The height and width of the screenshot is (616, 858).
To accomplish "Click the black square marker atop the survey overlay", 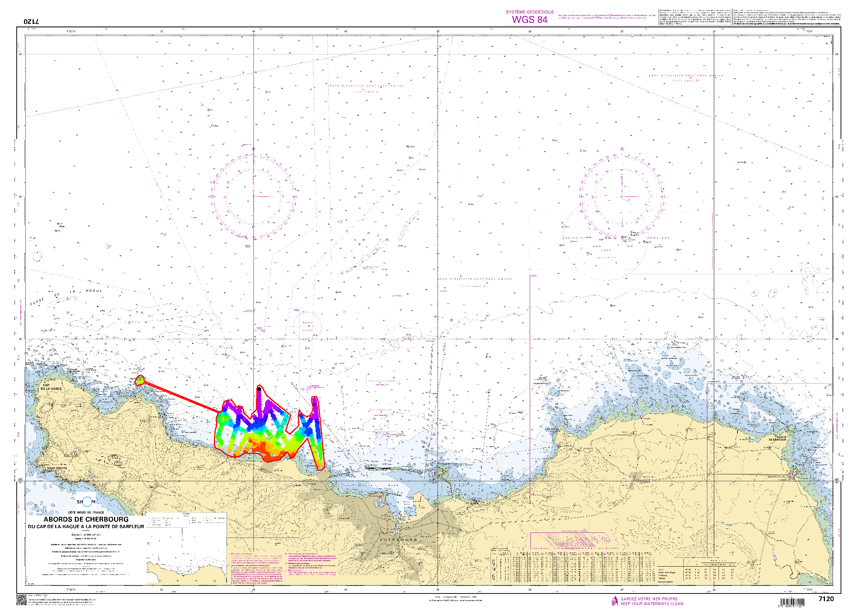I will (259, 388).
